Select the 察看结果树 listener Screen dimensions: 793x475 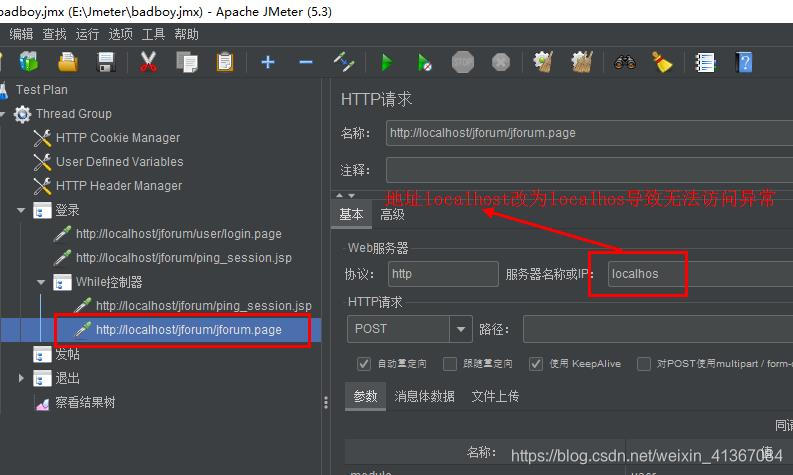[85, 402]
